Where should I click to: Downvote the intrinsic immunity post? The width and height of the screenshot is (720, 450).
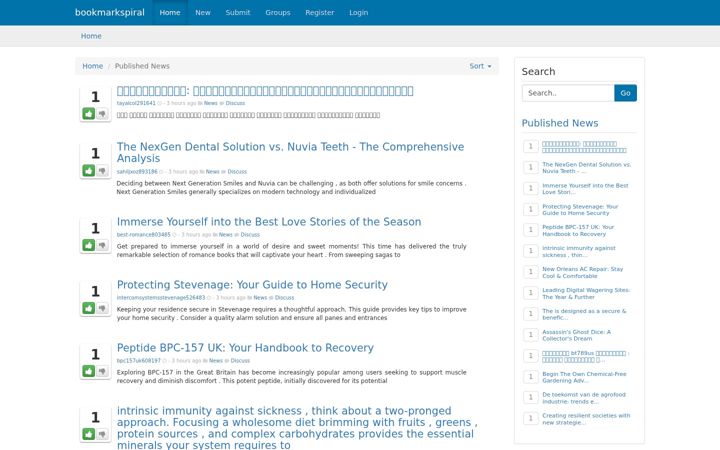click(x=102, y=434)
